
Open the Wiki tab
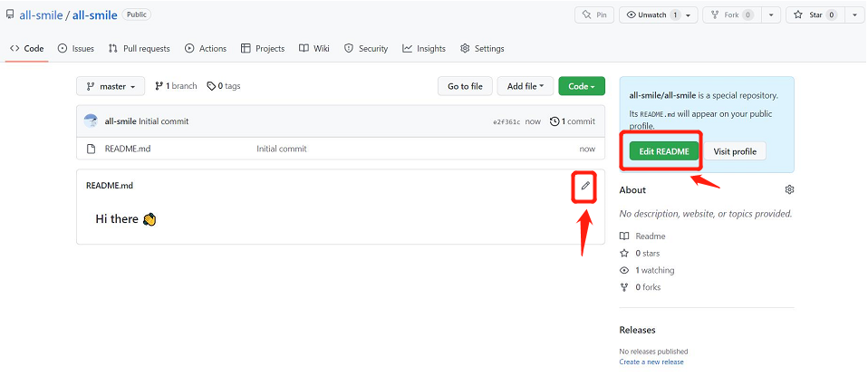coord(313,49)
